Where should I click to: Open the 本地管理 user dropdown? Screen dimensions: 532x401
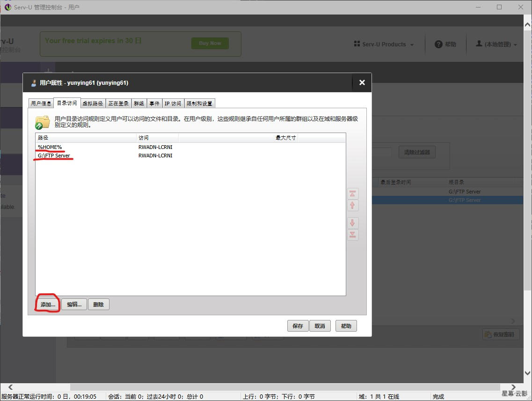496,45
